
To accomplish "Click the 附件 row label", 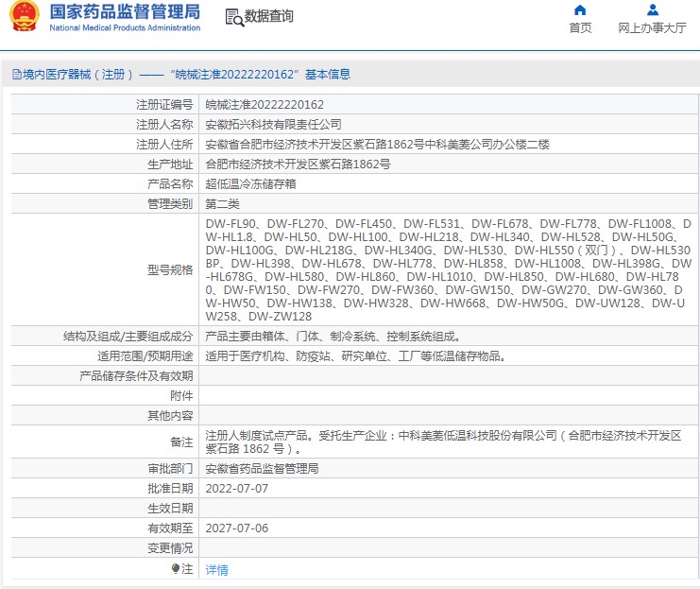I will pyautogui.click(x=181, y=396).
